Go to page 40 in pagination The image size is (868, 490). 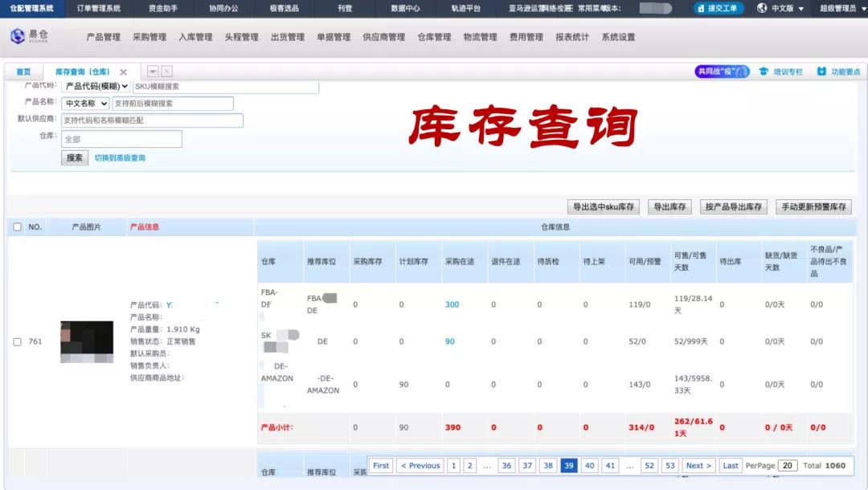coord(590,465)
